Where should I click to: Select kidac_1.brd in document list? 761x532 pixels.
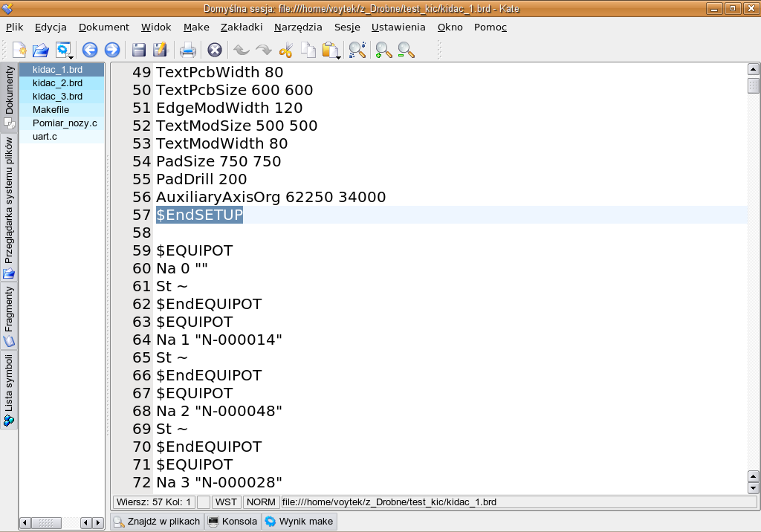click(62, 69)
